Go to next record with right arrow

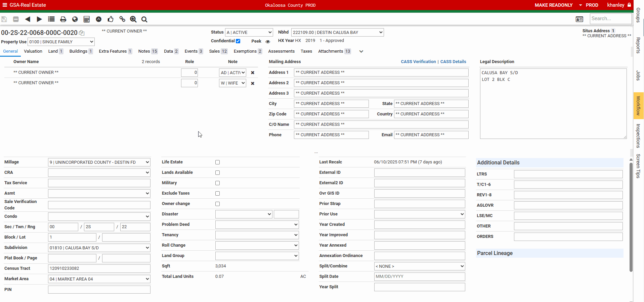tap(39, 19)
